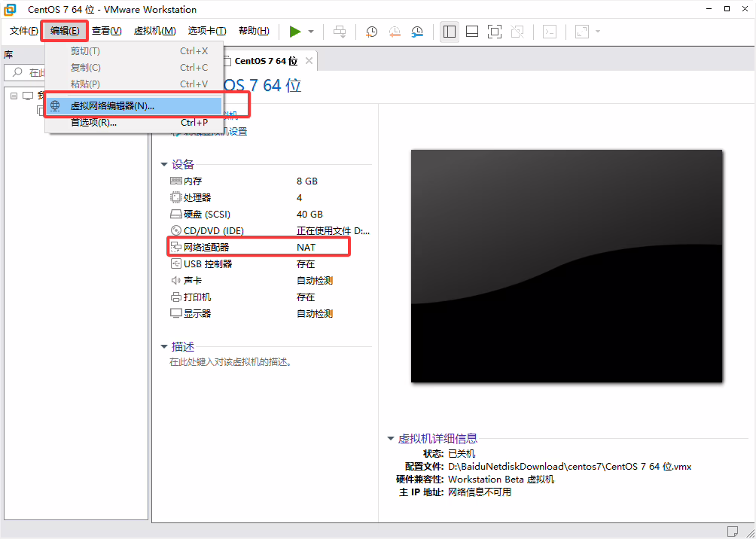Take a snapshot of the virtual machine
Screen dimensions: 756x539
[x=370, y=31]
